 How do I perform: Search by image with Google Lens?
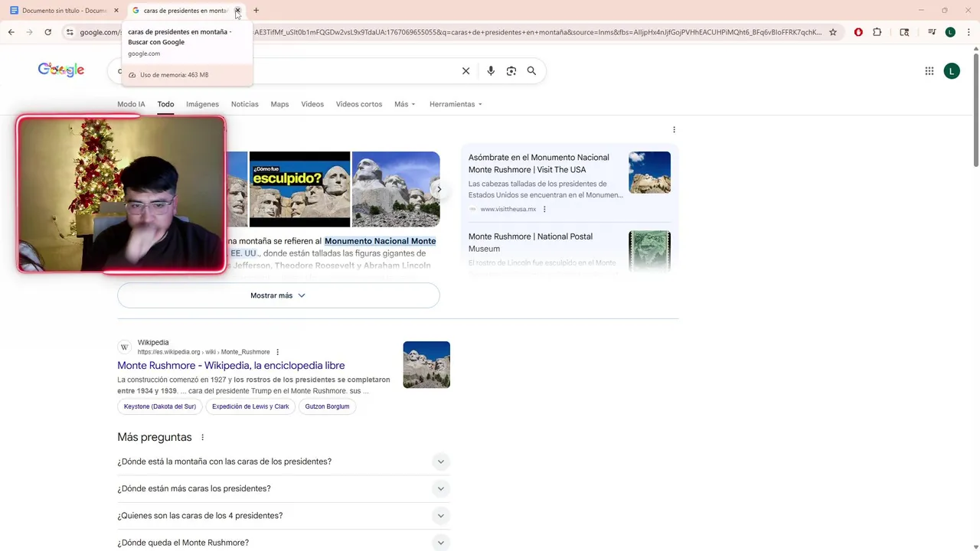tap(511, 71)
